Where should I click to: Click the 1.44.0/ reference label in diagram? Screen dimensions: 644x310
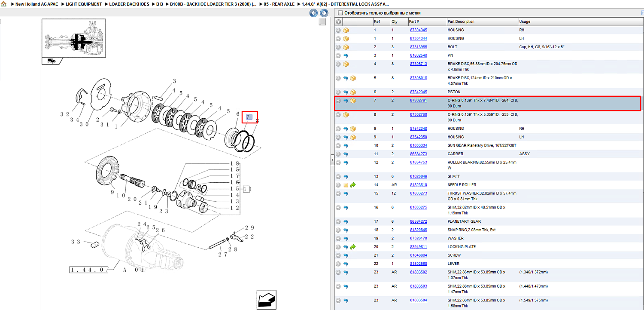(x=88, y=270)
